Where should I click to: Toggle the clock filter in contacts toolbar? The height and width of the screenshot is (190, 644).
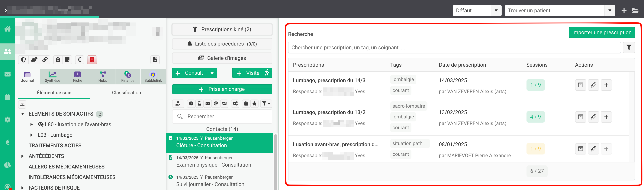[191, 103]
